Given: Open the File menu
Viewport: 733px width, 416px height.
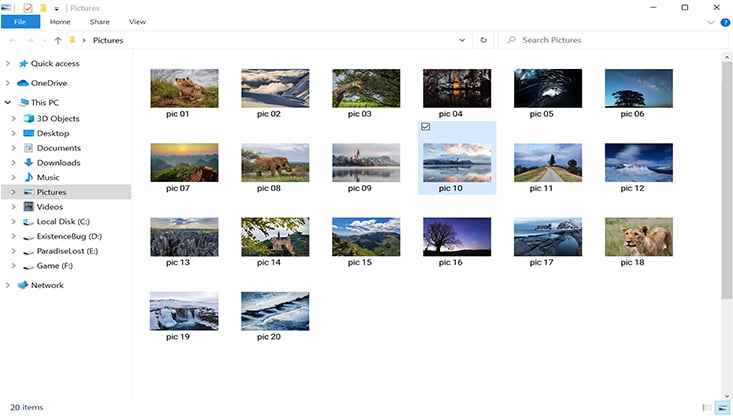Looking at the screenshot, I should [20, 21].
